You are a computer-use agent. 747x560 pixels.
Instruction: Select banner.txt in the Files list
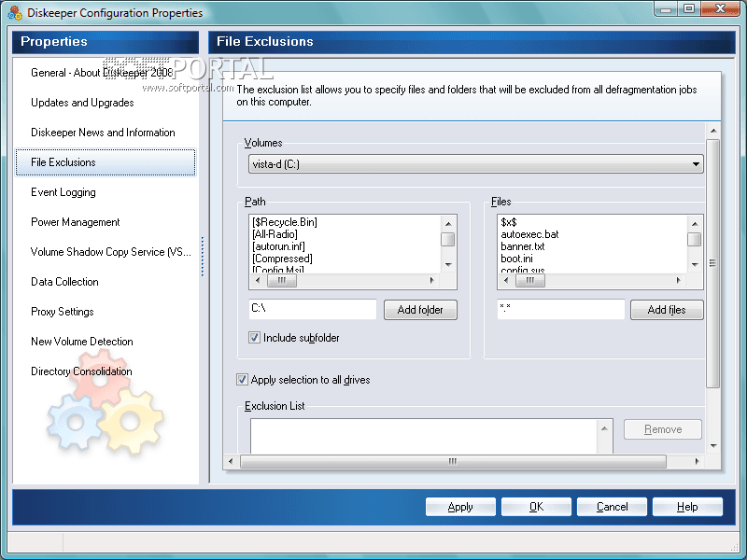tap(523, 246)
